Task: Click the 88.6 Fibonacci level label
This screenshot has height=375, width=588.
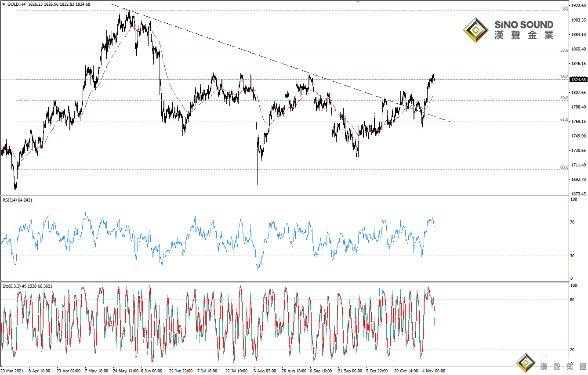Action: pos(564,167)
